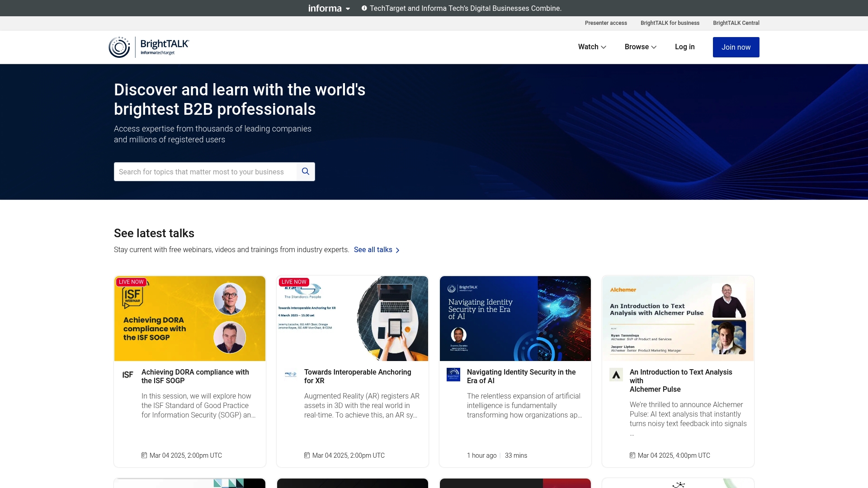Open the BrightTALK channel icon on Identity Security card
Viewport: 868px width, 488px height.
[x=453, y=375]
